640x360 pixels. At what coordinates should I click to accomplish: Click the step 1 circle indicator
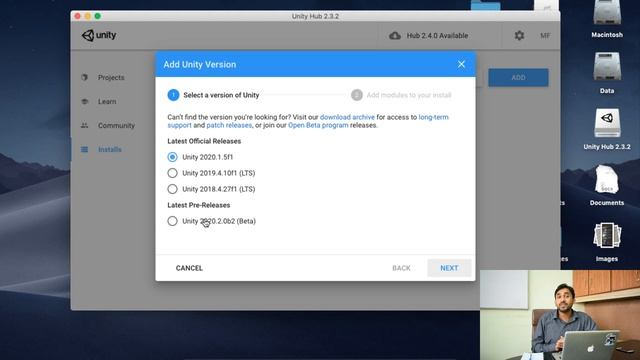[x=173, y=95]
